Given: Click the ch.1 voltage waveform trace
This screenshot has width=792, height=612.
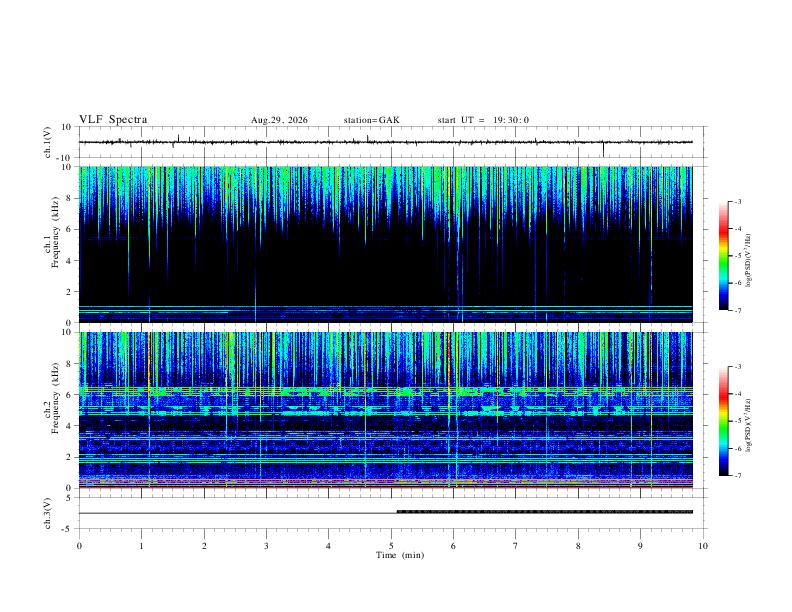Looking at the screenshot, I should pos(385,142).
